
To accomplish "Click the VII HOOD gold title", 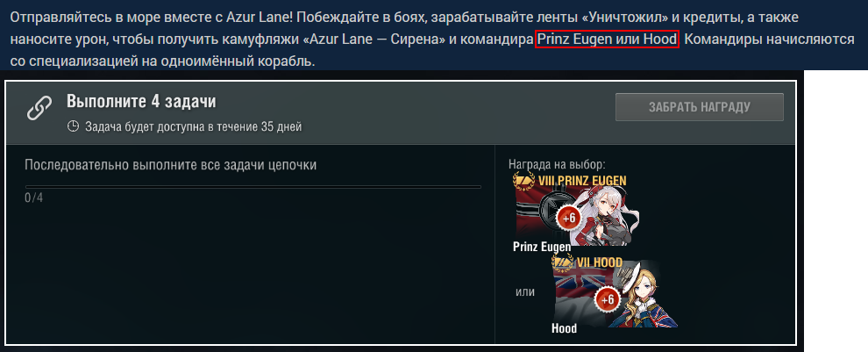I will pos(600,262).
